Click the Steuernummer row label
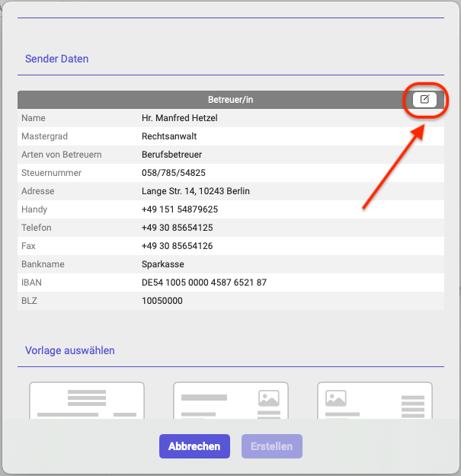Screen dimensions: 461x476 (51, 173)
